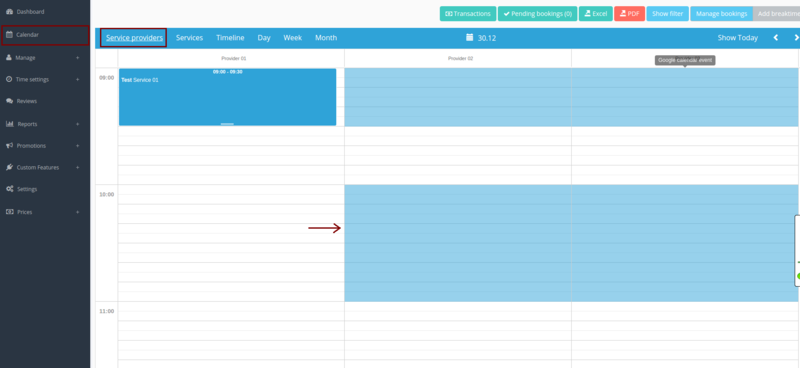This screenshot has height=368, width=800.
Task: Export the calendar to PDF
Action: [630, 14]
